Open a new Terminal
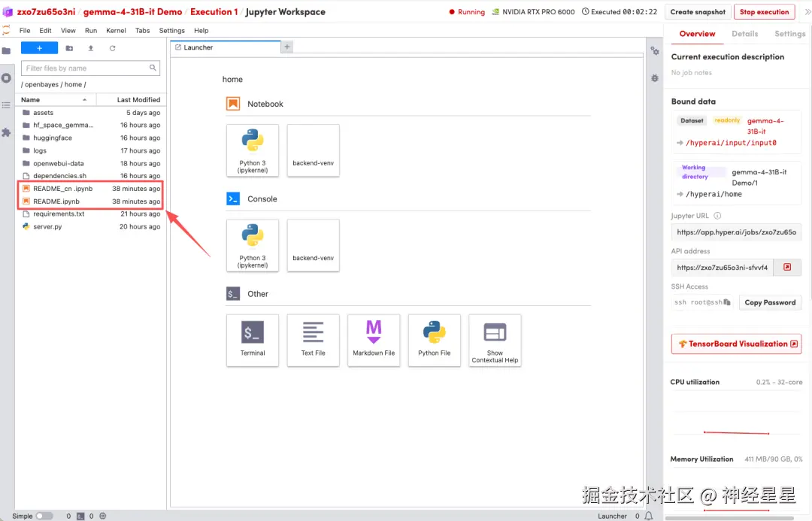Image resolution: width=812 pixels, height=521 pixels. click(253, 341)
